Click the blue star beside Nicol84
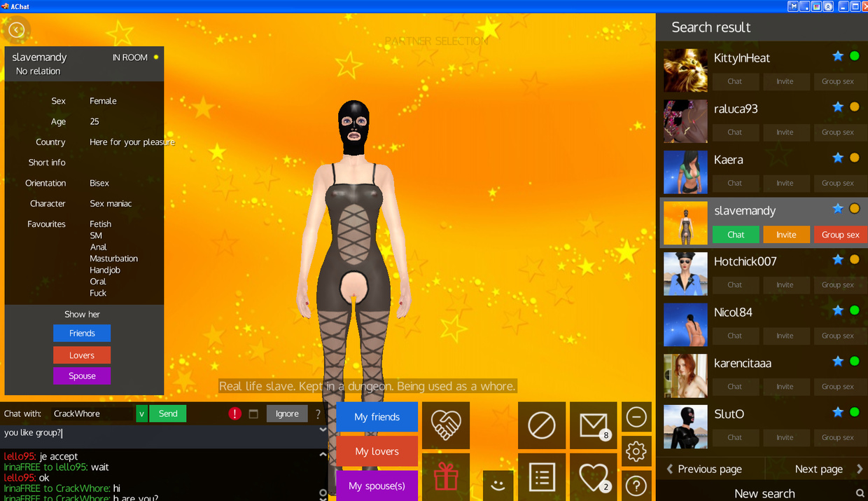Viewport: 868px width, 501px height. coord(838,310)
